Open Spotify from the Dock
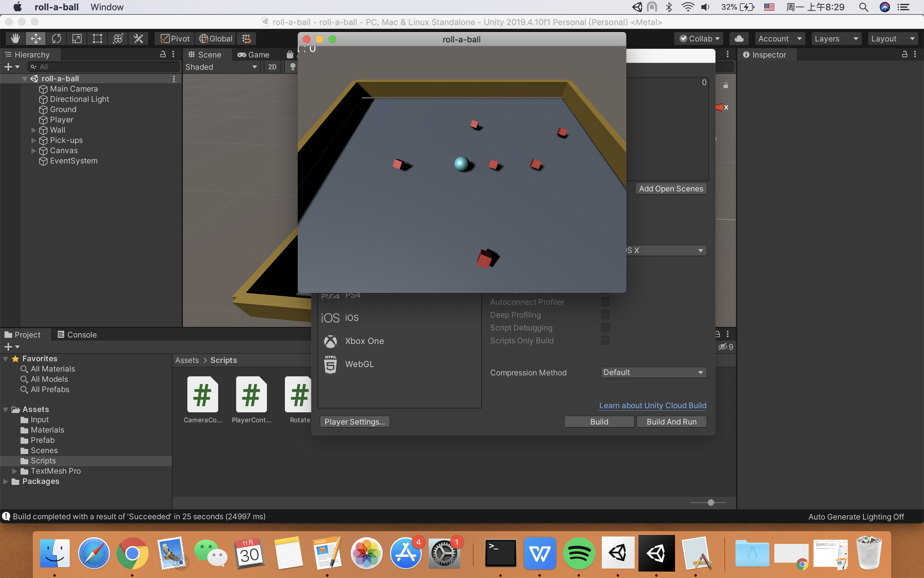 579,553
